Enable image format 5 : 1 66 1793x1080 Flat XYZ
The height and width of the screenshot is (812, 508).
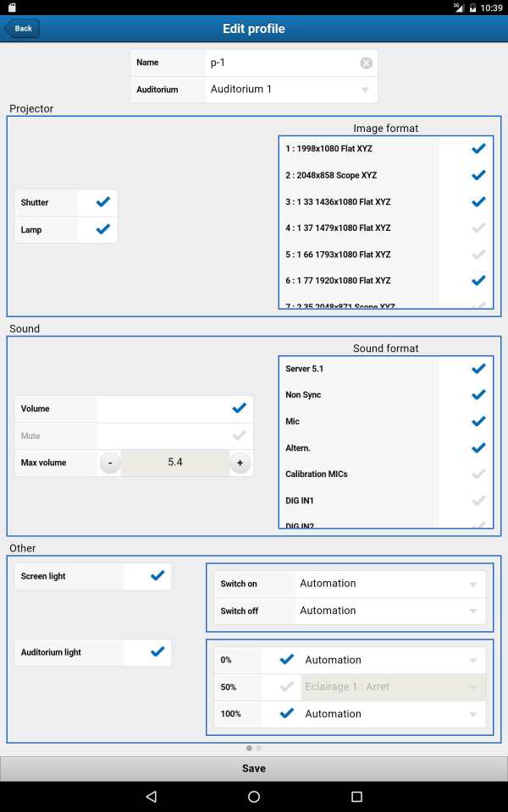[478, 255]
